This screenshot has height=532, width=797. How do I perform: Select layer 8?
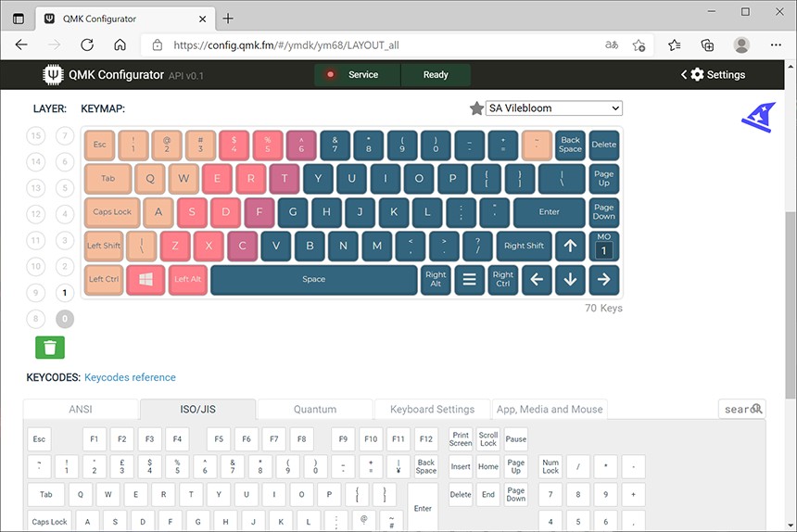(35, 319)
